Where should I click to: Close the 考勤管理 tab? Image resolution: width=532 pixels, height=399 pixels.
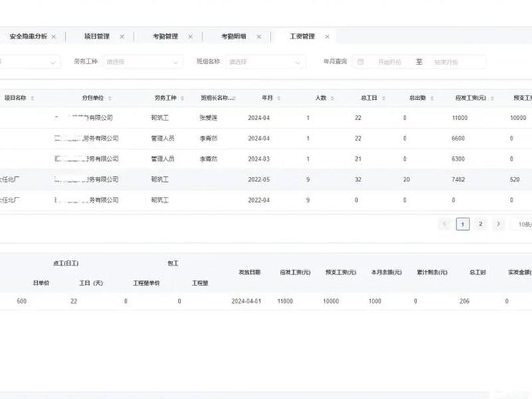(191, 37)
